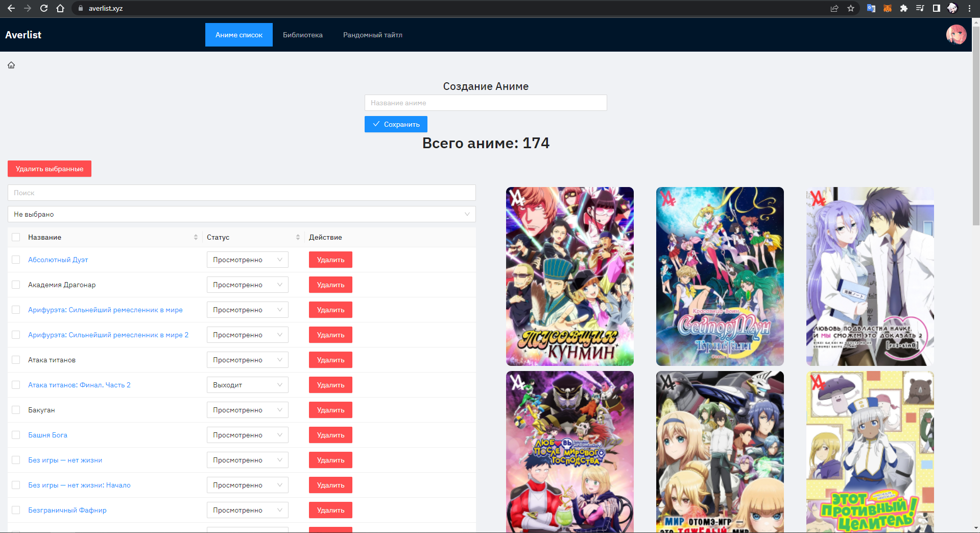Viewport: 980px width, 533px height.
Task: Go back with browser back arrow
Action: 11,8
